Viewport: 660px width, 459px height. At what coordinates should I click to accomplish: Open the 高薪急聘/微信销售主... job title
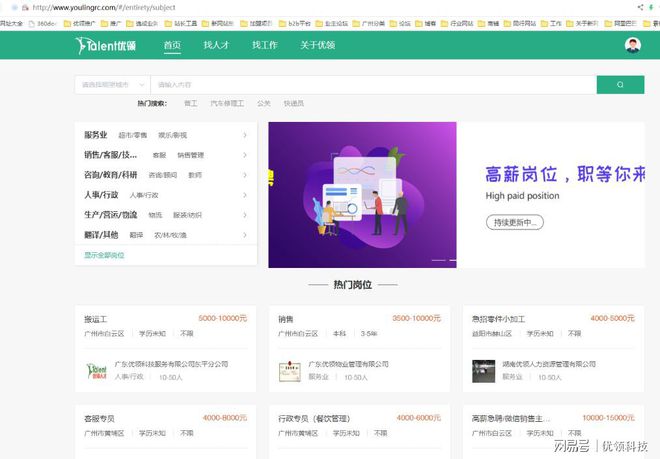pos(511,419)
